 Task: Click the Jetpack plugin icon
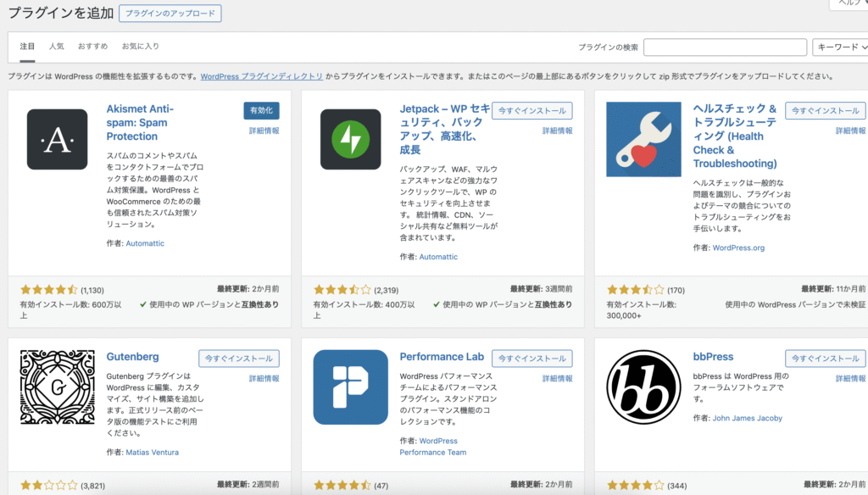coord(350,139)
